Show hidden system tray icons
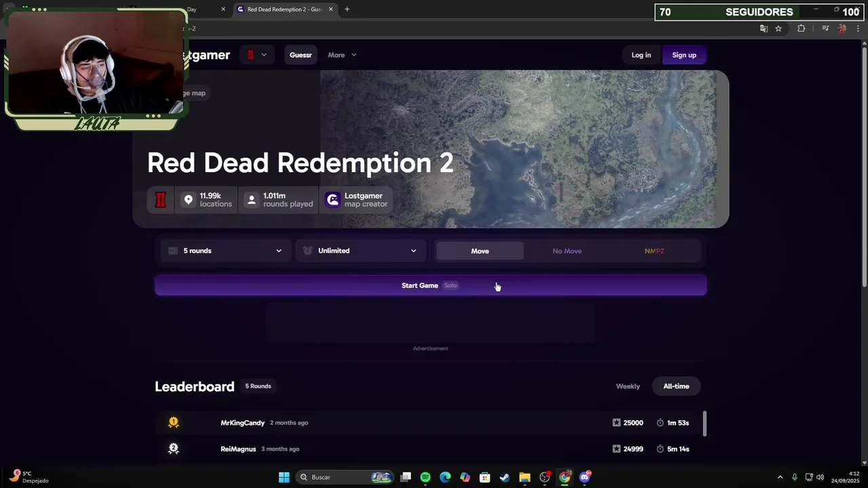 click(x=780, y=477)
